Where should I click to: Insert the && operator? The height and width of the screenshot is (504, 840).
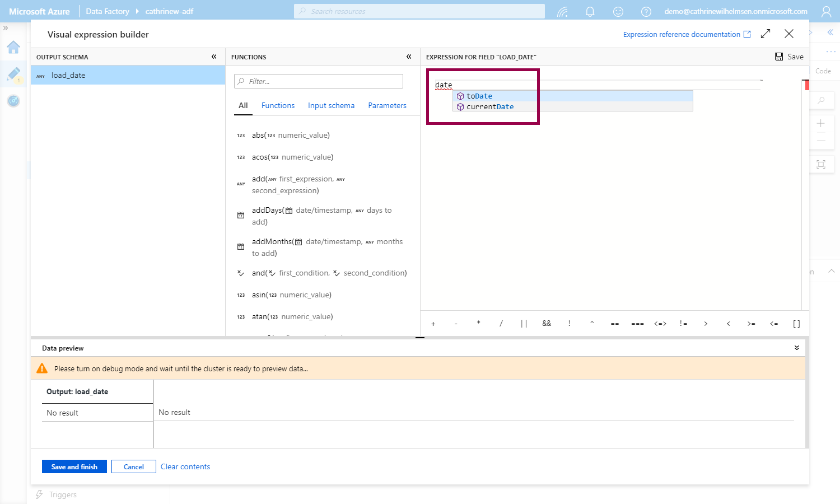pos(547,323)
